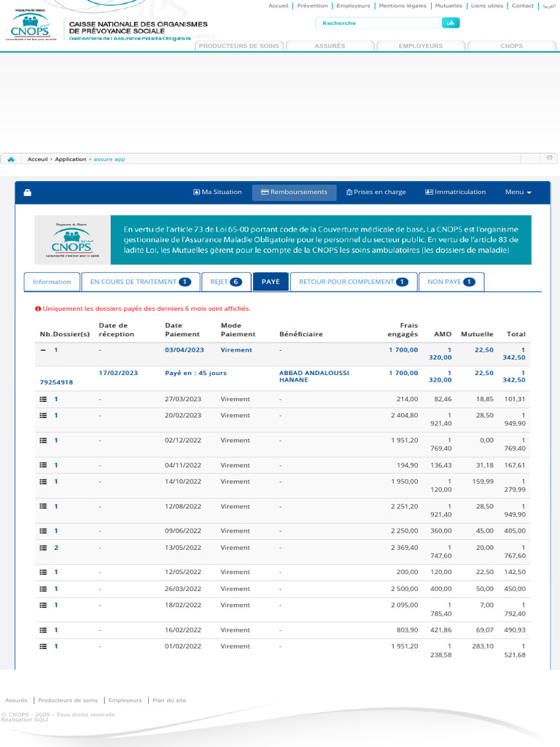Open ASSURÉS main tab
560x747 pixels.
[330, 46]
